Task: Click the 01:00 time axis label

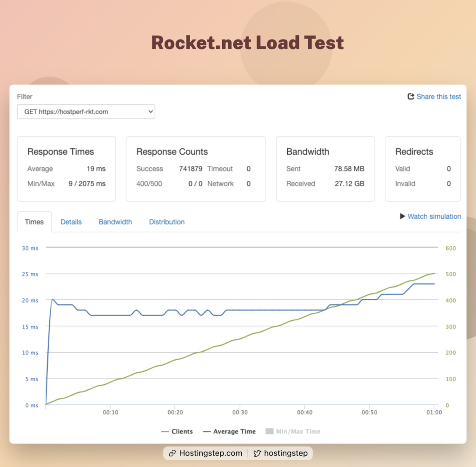Action: (434, 412)
